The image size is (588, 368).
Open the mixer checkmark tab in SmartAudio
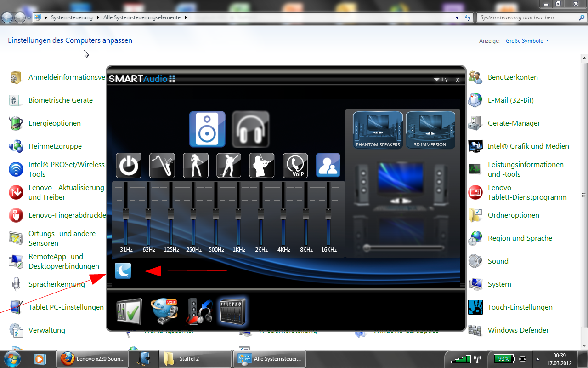point(129,311)
